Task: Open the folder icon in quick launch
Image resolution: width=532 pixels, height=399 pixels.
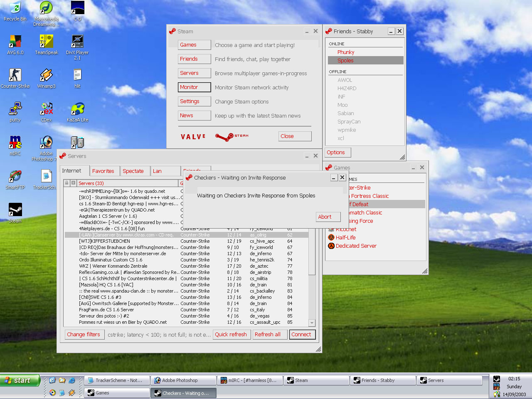Action: pyautogui.click(x=62, y=380)
